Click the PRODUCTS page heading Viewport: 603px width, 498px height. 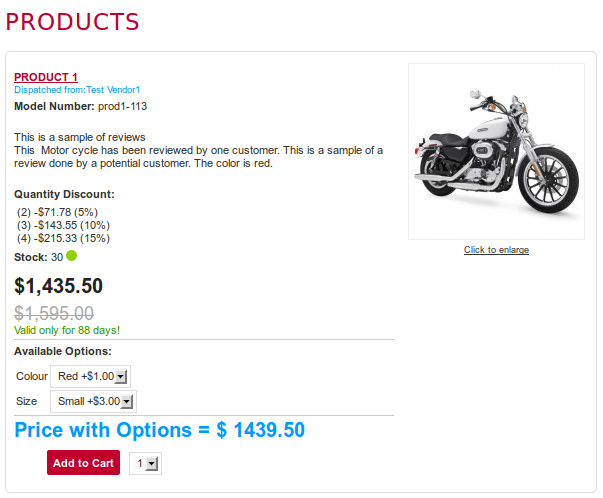(73, 22)
